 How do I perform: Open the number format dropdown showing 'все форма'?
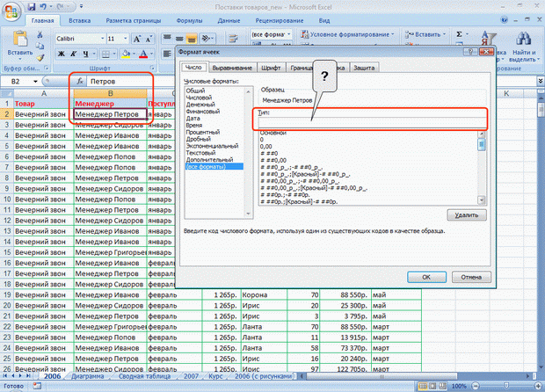tap(289, 34)
